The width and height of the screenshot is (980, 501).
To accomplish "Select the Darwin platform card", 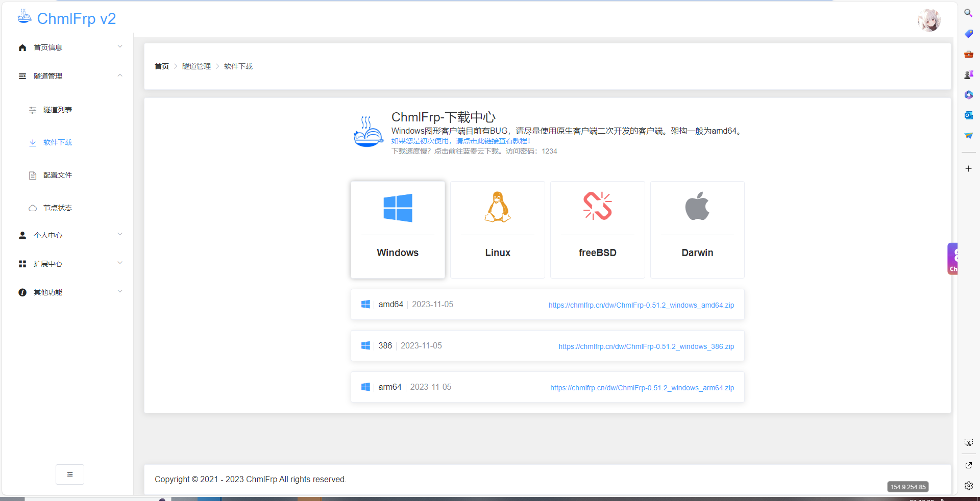I will 697,230.
